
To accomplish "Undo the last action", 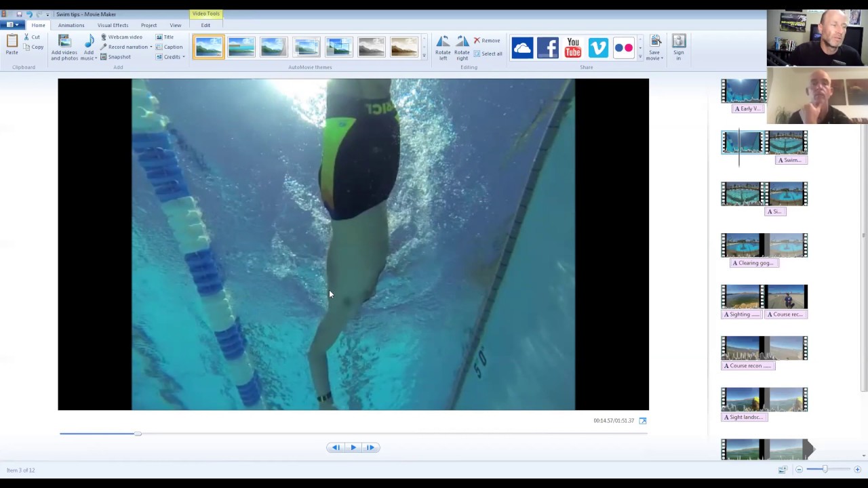I will 29,14.
